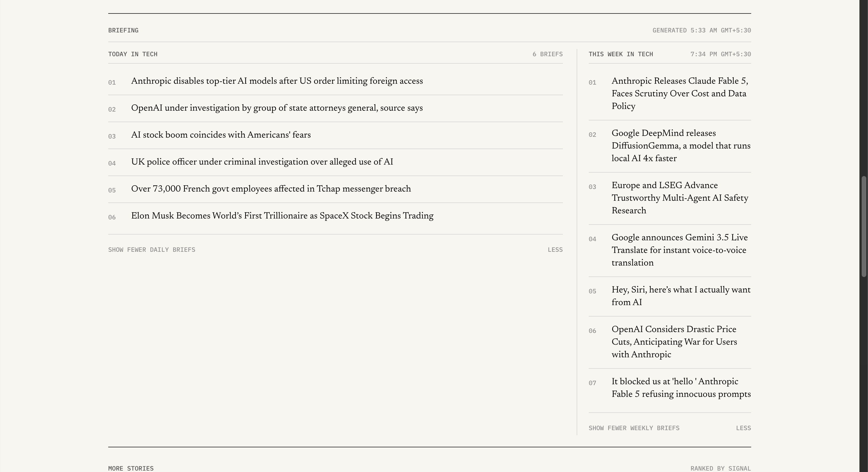The height and width of the screenshot is (472, 868).
Task: Open the Anthropic disables top-tier AI models story
Action: (277, 81)
